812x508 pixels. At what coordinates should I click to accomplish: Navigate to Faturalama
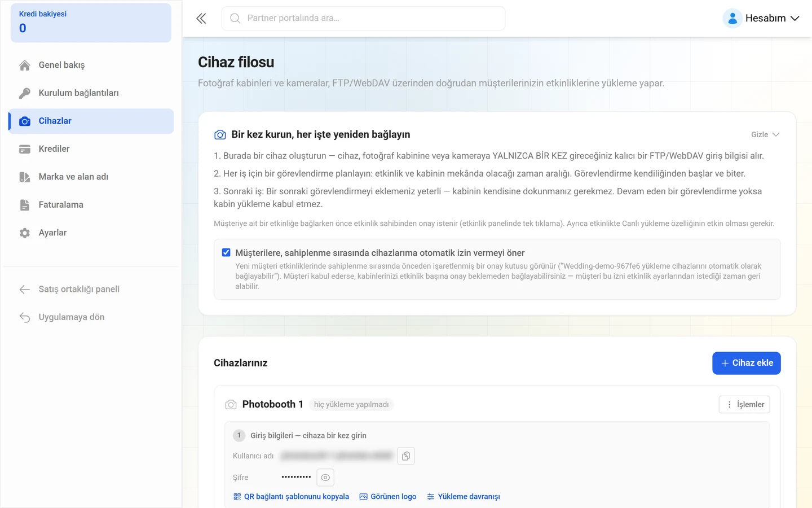[x=91, y=205]
